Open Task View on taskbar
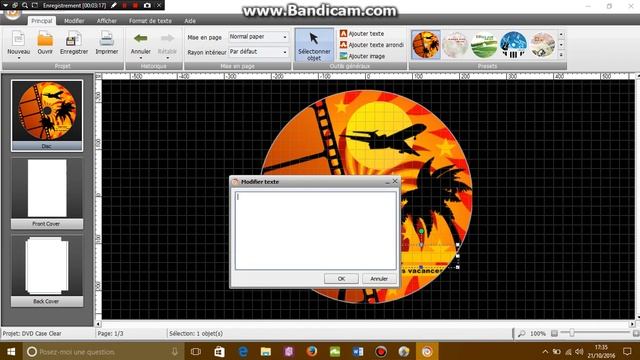 pos(196,351)
